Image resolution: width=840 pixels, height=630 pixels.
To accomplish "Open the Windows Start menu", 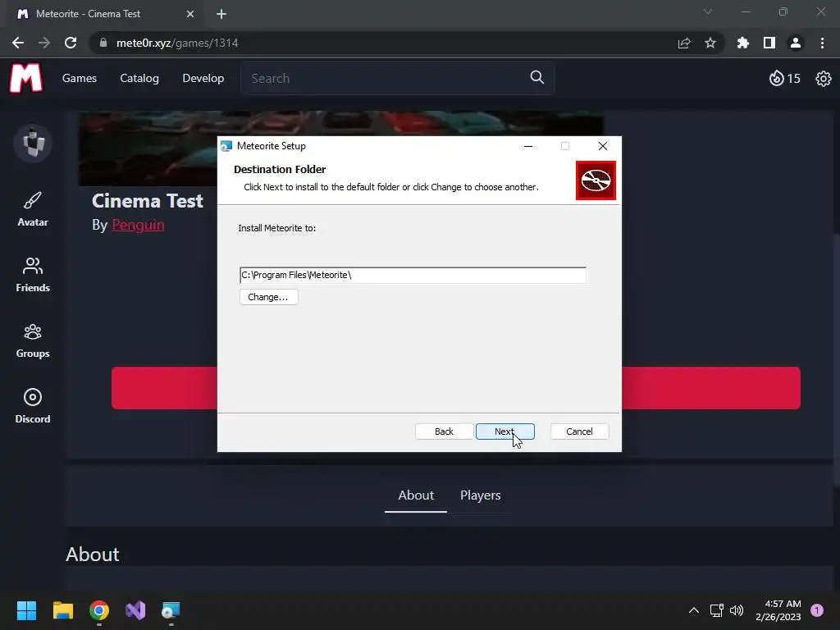I will (26, 610).
